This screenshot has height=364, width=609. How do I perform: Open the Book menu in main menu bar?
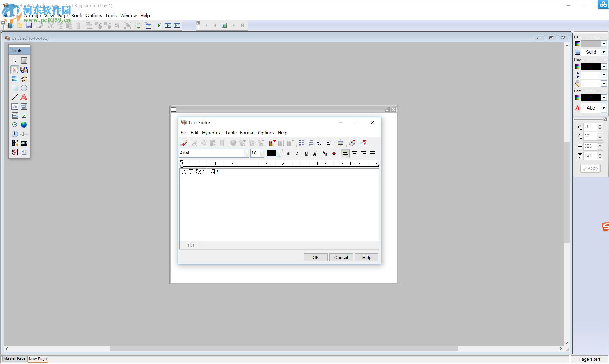pos(77,16)
